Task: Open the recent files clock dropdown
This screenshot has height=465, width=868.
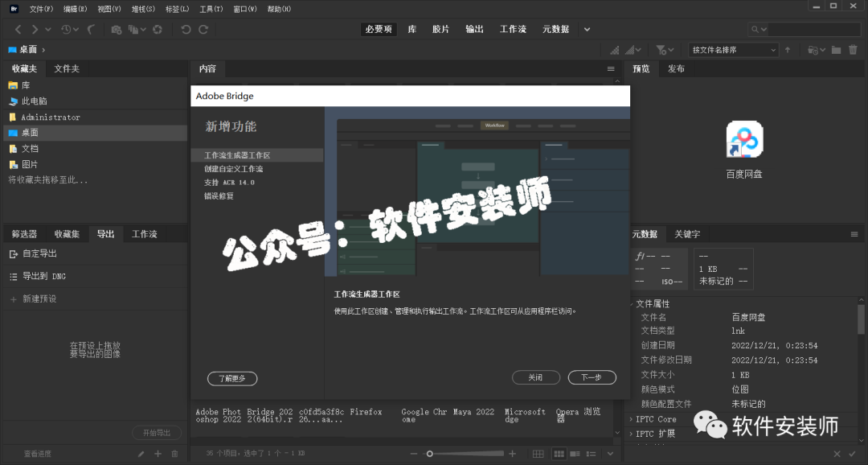Action: point(69,30)
